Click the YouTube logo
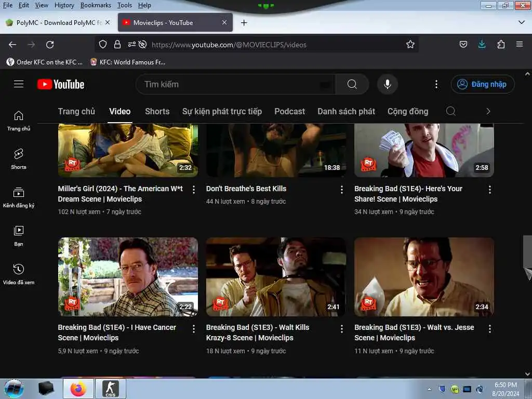532x399 pixels. [61, 84]
